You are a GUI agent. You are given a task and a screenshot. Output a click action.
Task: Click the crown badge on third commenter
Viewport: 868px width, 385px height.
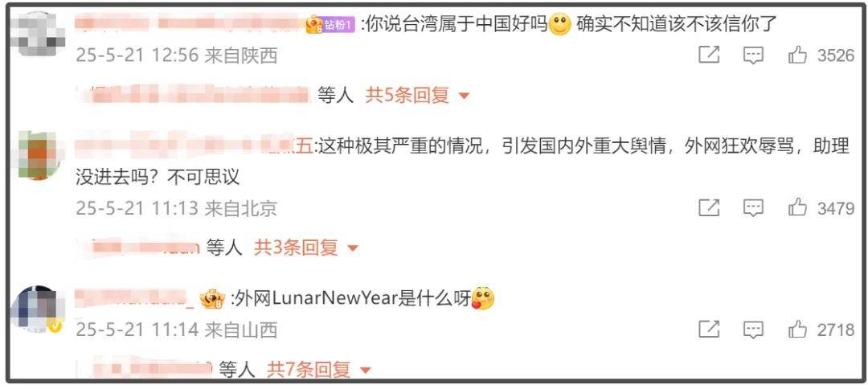[x=211, y=299]
